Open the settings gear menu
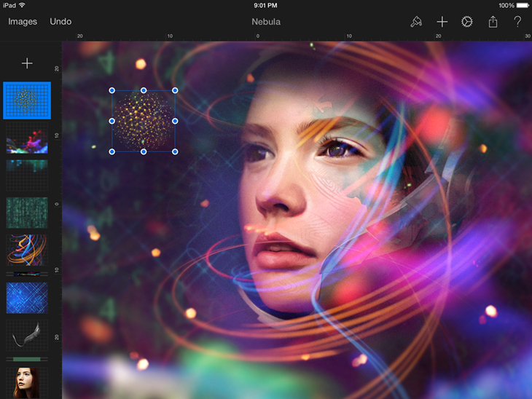 tap(467, 22)
